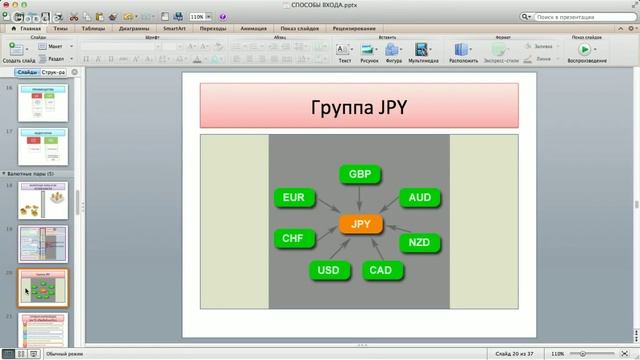640x360 pixels.
Task: Click the New Presentation toolbar icon
Action: click(x=6, y=16)
